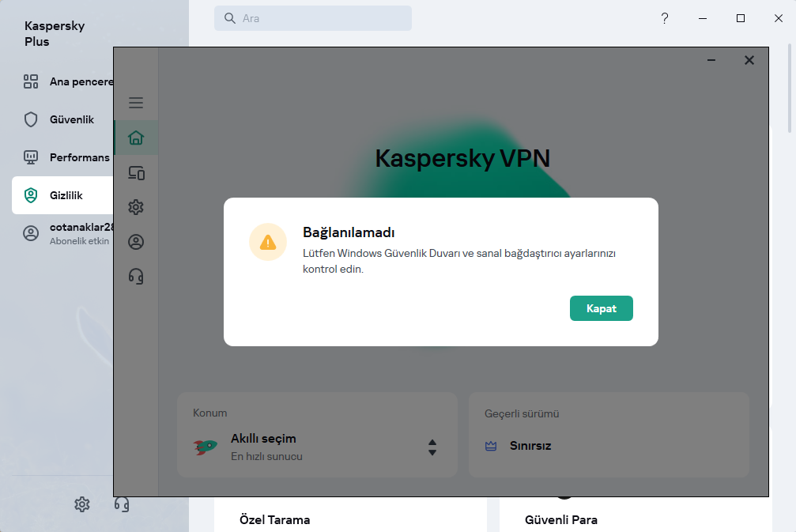Select the VPN home icon
The height and width of the screenshot is (532, 796).
coord(135,138)
